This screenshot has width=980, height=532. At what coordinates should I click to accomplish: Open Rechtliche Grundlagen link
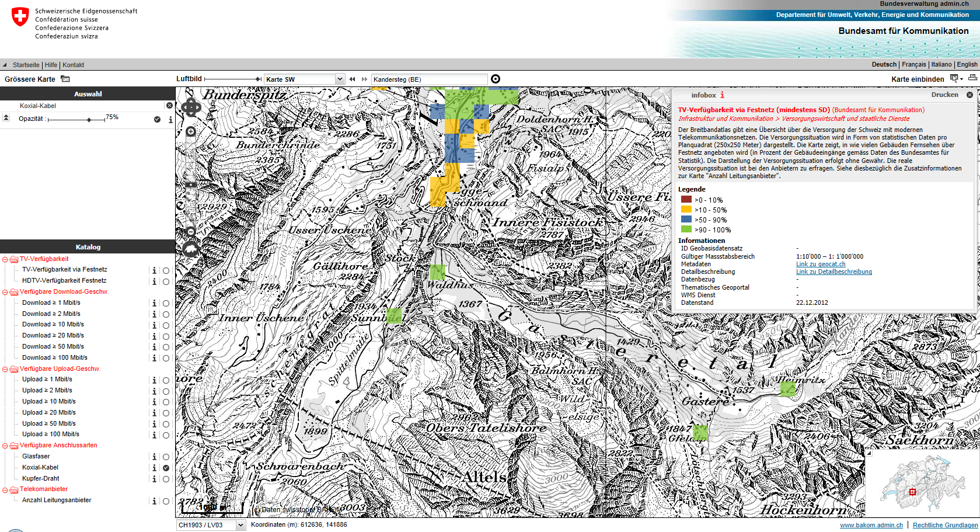coord(945,525)
